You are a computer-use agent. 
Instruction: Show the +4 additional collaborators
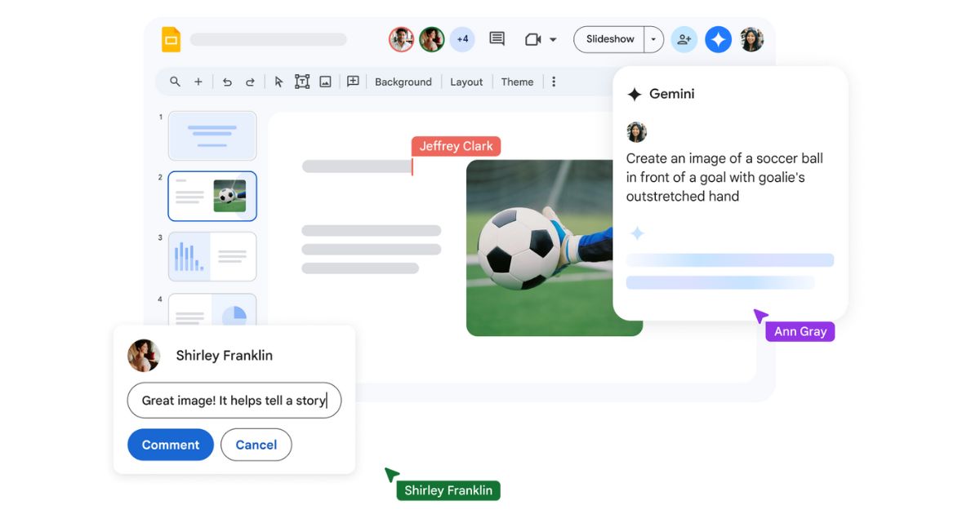click(x=462, y=39)
